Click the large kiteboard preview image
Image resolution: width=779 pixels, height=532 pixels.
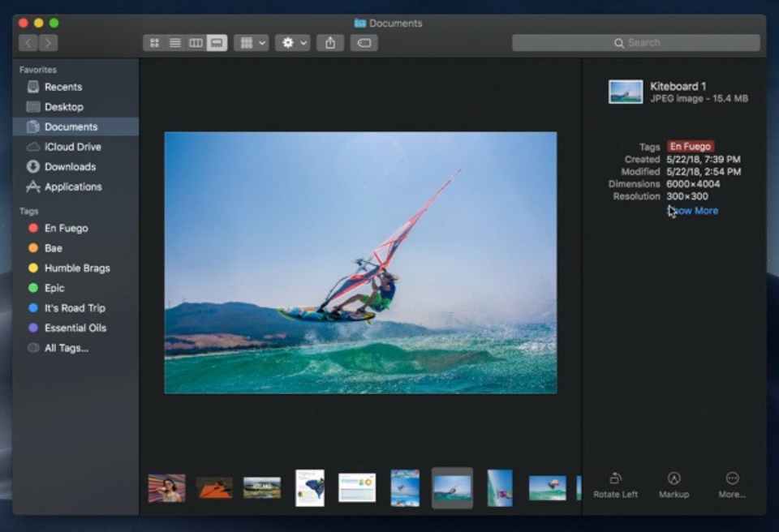(360, 263)
